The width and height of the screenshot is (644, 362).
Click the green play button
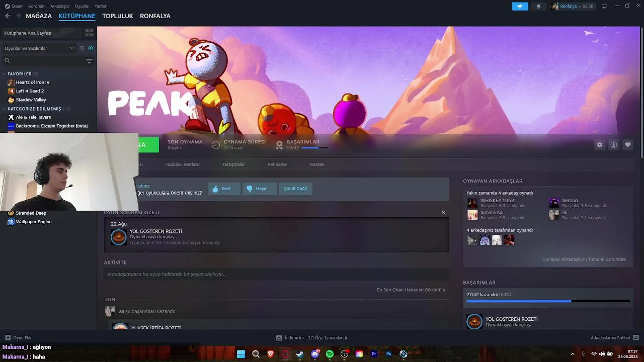(148, 145)
